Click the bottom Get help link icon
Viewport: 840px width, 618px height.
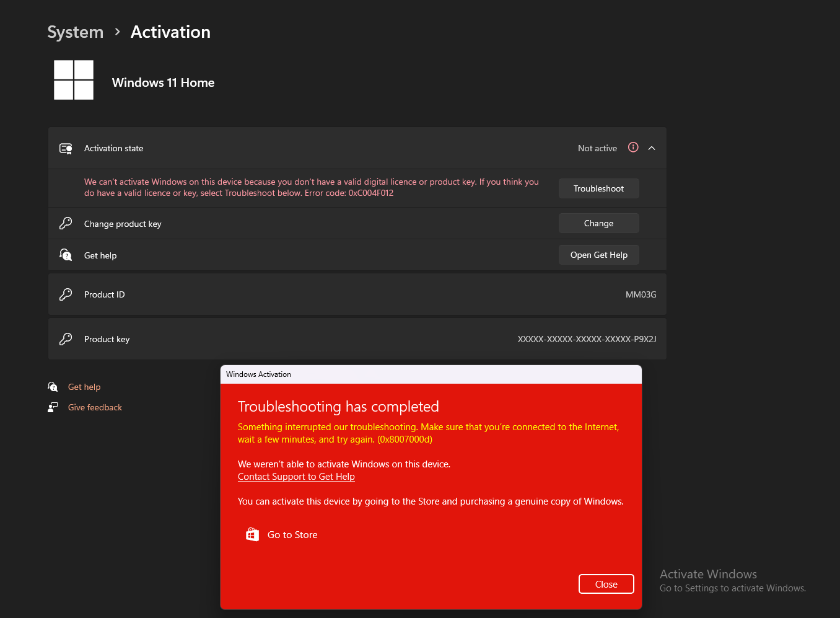[53, 387]
